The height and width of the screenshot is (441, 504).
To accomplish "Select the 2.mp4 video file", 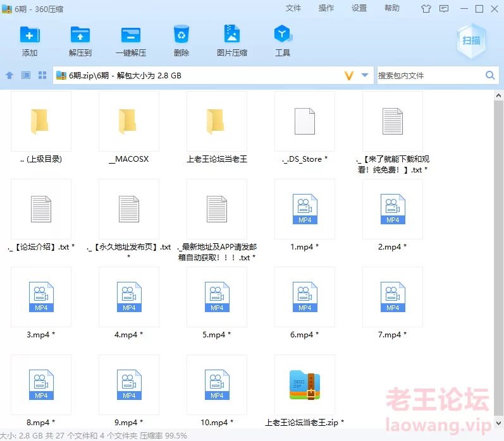I will click(x=393, y=216).
